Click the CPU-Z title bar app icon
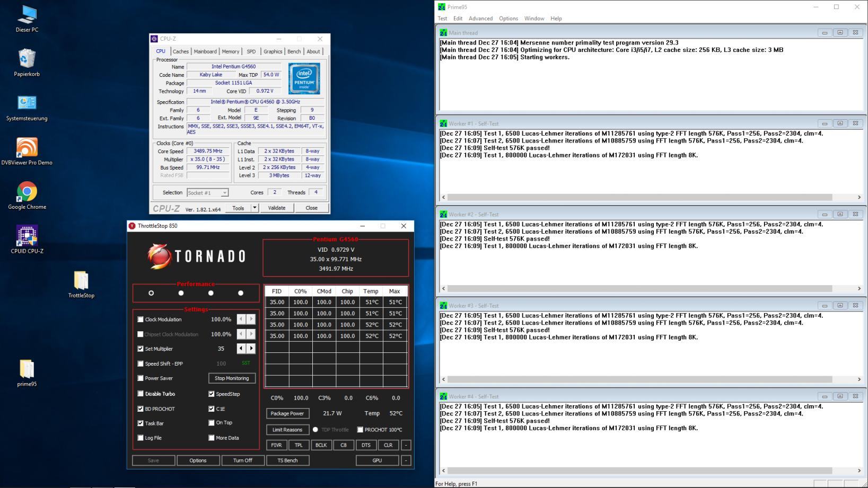 coord(154,39)
